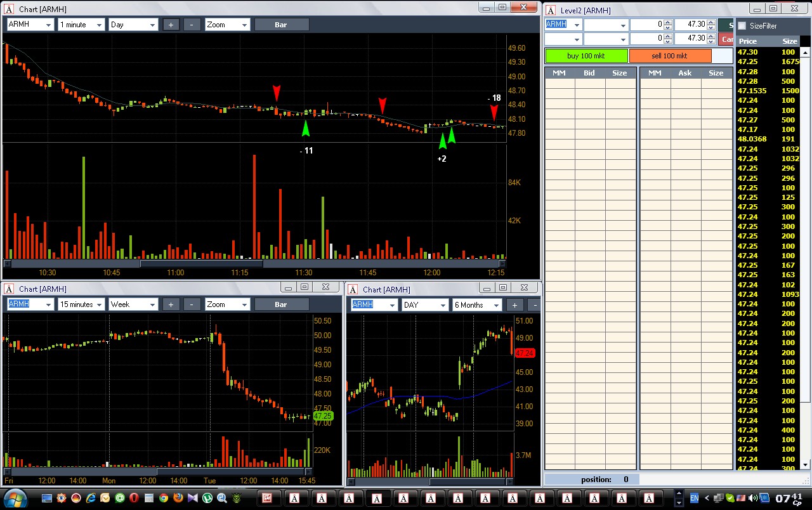Click the taskbar clock

pos(789,499)
